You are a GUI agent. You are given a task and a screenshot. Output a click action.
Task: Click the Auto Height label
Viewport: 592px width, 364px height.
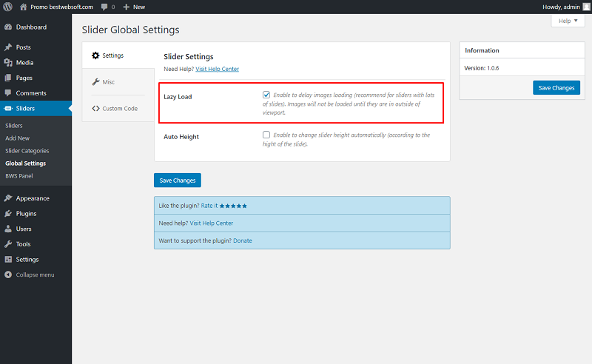click(x=181, y=137)
